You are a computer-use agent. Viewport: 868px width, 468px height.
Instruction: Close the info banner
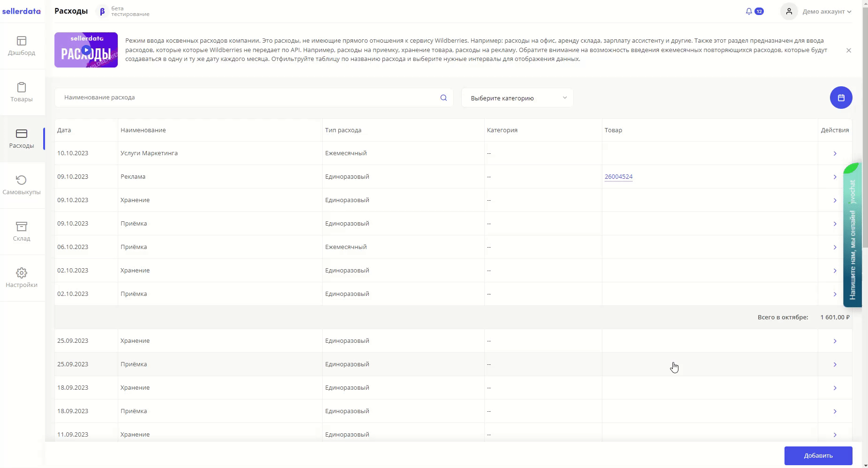(x=848, y=50)
